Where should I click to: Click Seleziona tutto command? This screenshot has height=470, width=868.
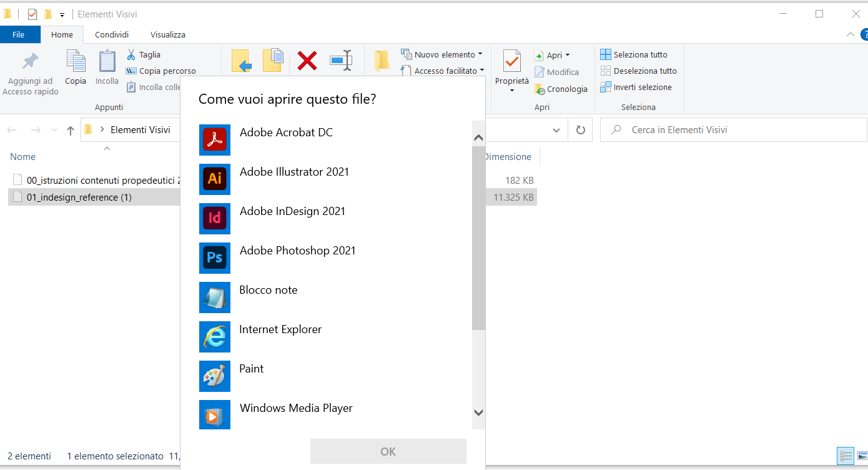[x=634, y=54]
